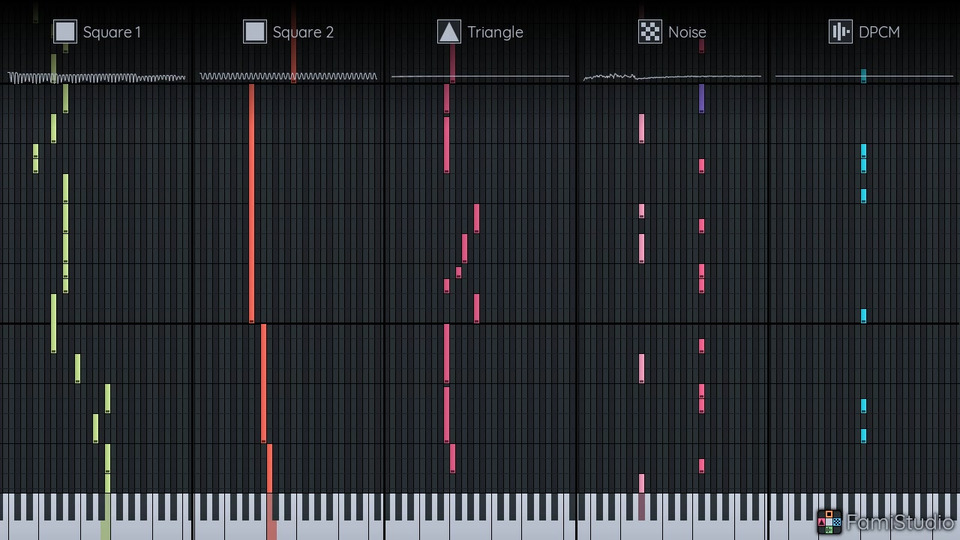The image size is (960, 540).
Task: Click the Noise label
Action: click(x=687, y=32)
